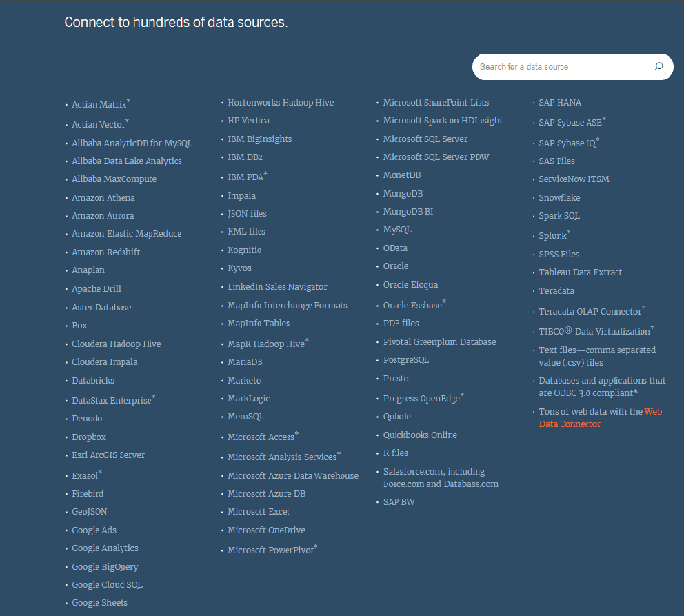Select 'DataStax Enterprise' entry
This screenshot has width=684, height=616.
(112, 400)
